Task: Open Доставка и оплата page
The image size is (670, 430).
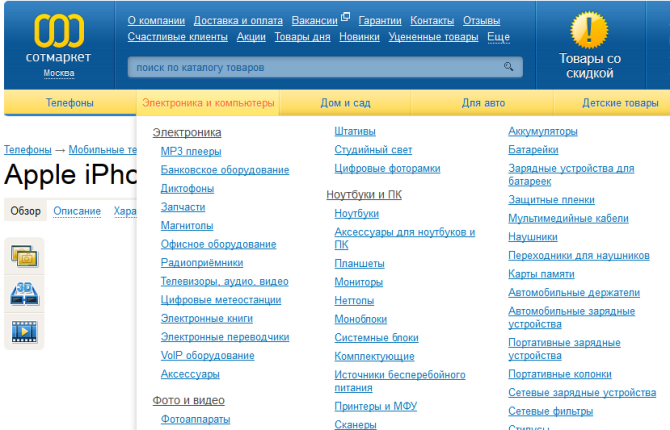Action: coord(238,21)
